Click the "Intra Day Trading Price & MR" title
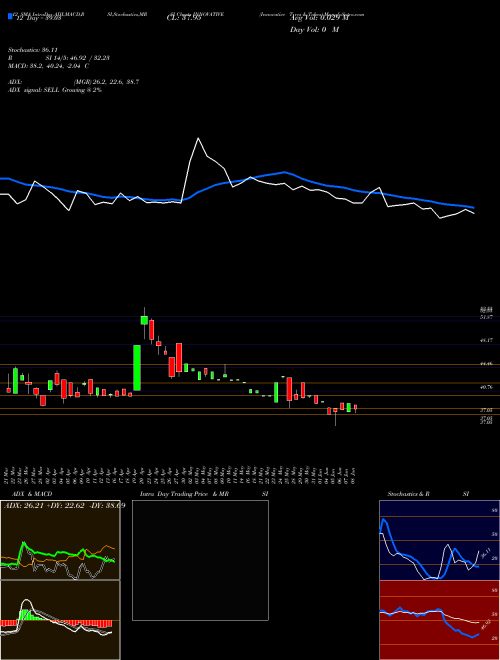Screen dimensions: 500x660 click(184, 494)
